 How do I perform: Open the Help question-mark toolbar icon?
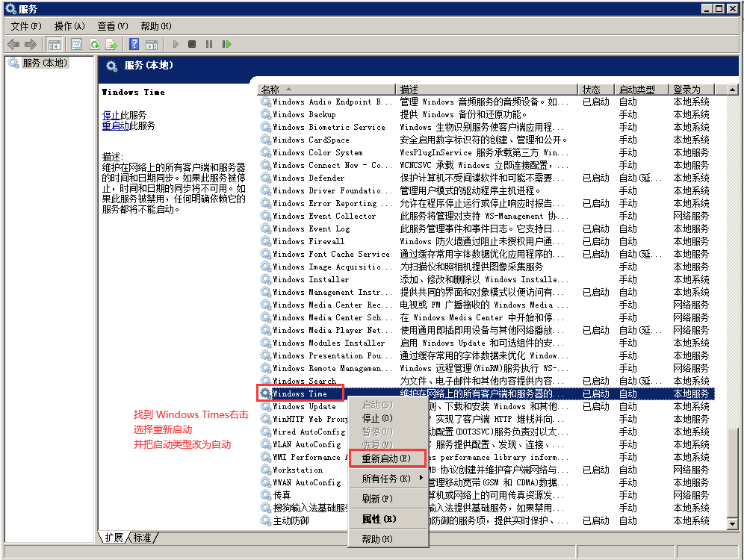pyautogui.click(x=134, y=45)
